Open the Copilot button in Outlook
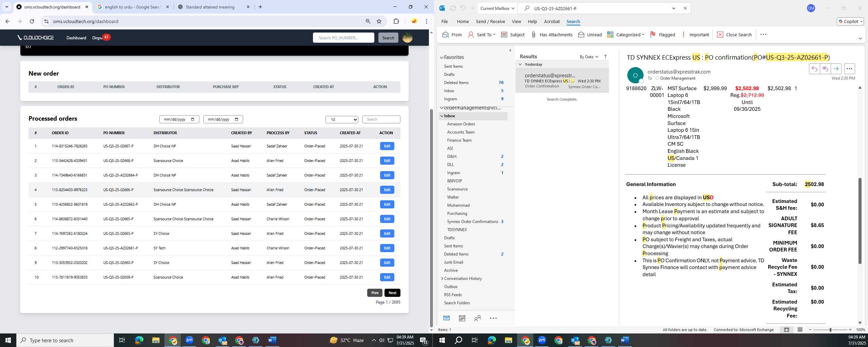The width and height of the screenshot is (868, 347). (x=850, y=21)
